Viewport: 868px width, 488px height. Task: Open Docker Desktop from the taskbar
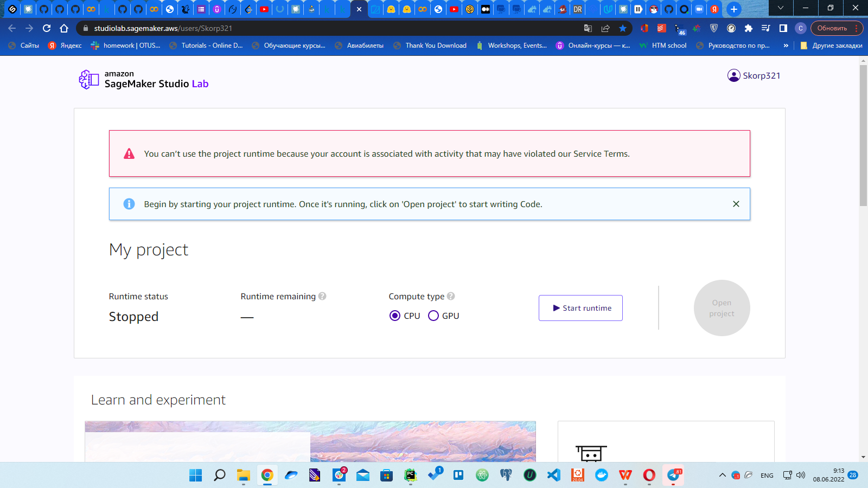[x=602, y=475]
